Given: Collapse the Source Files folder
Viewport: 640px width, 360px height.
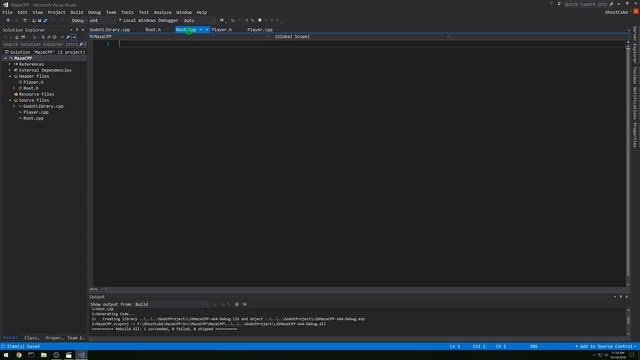Looking at the screenshot, I should (x=10, y=100).
